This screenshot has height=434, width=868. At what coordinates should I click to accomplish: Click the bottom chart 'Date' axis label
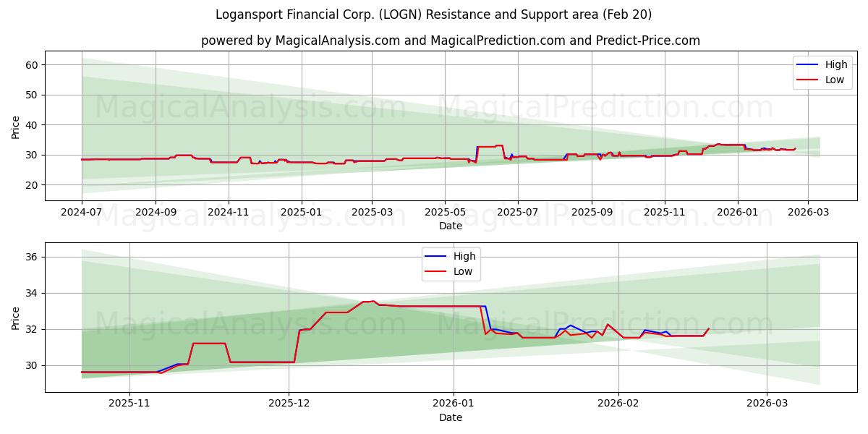click(451, 417)
